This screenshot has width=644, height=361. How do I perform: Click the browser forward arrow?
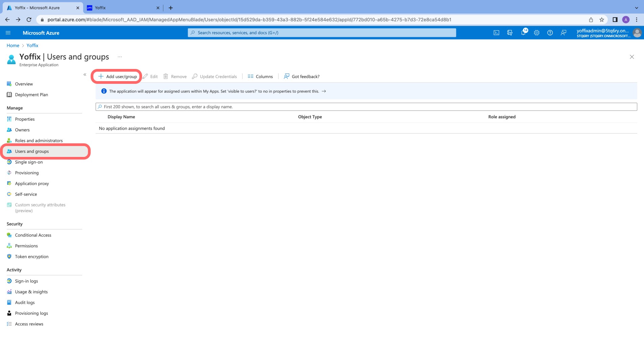tap(18, 20)
